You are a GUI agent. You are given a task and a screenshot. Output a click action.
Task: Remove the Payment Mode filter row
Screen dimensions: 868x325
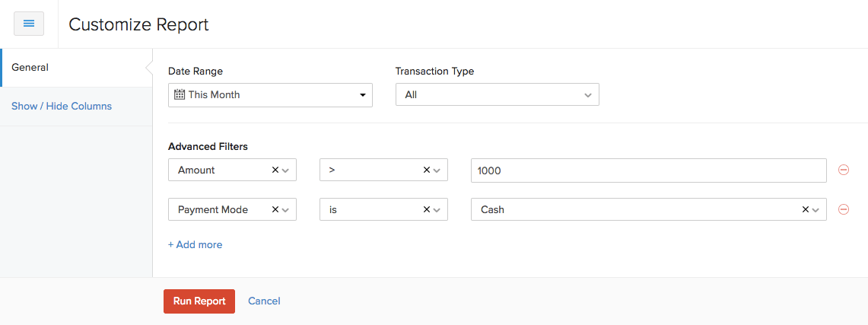coord(843,209)
